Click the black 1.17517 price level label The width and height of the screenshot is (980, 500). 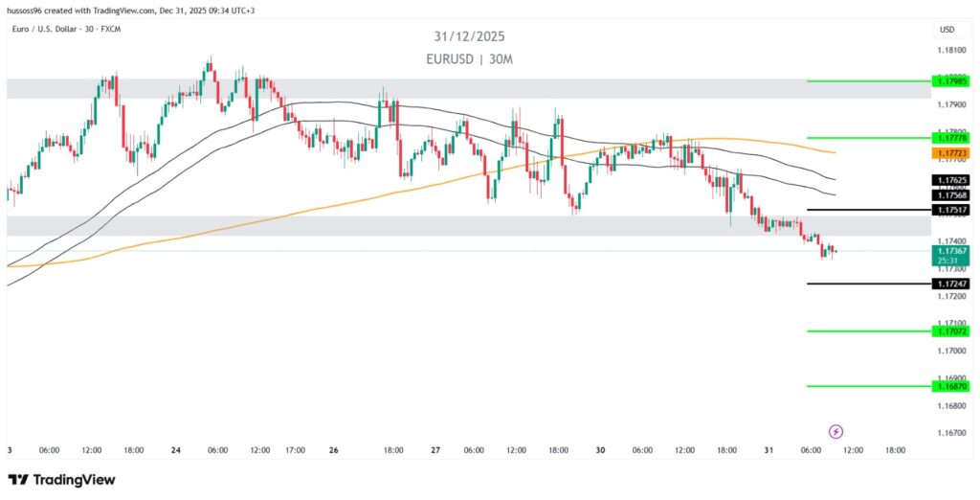tap(953, 209)
